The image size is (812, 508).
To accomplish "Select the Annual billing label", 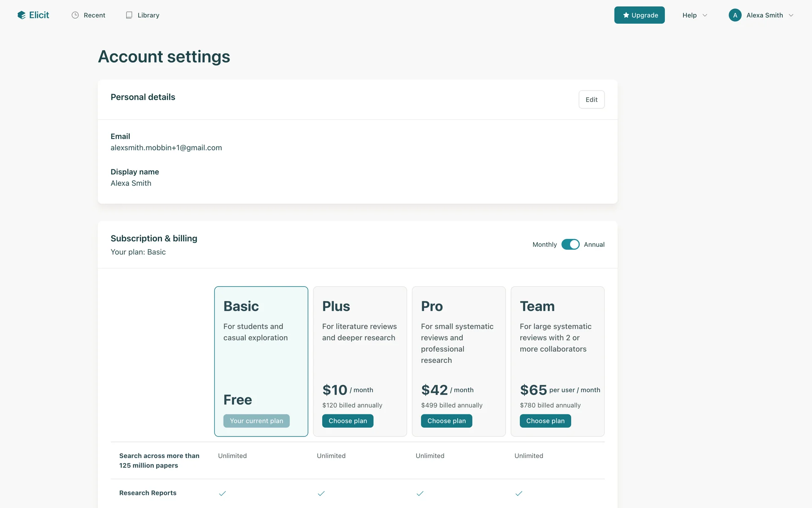I will coord(594,245).
